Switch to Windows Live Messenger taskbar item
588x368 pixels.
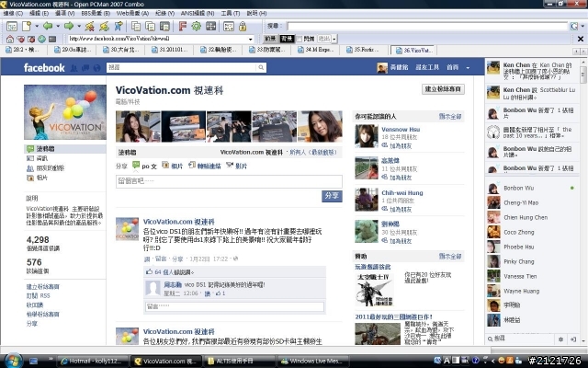(x=311, y=362)
